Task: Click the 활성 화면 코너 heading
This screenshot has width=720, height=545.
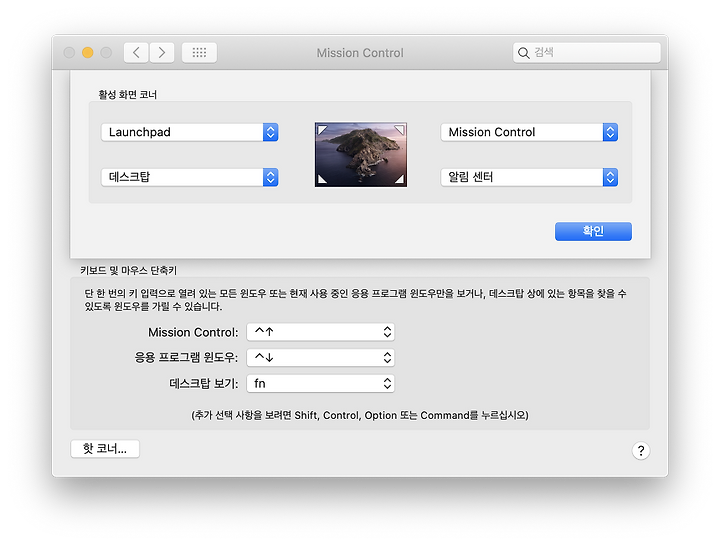Action: click(128, 95)
